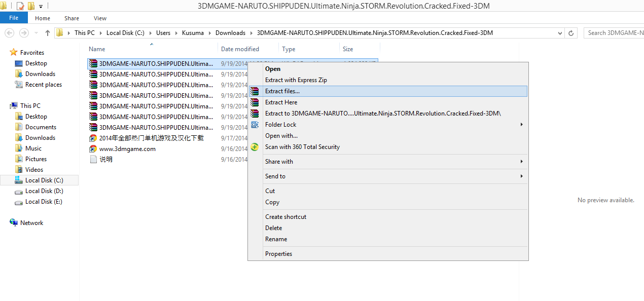Click the text document icon of 说明
Viewport: 644px width, 301px height.
[93, 159]
